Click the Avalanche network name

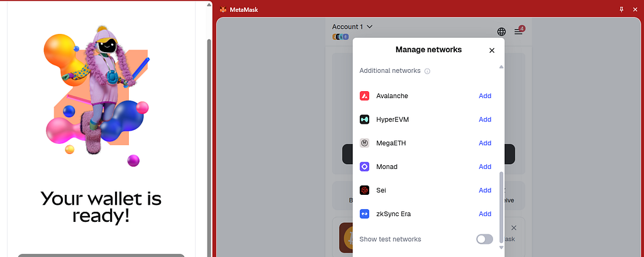(392, 96)
